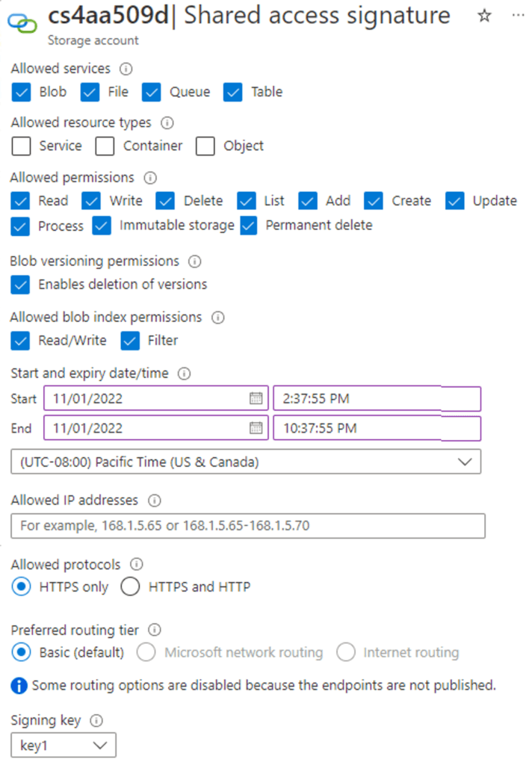Click the favorite star icon in header
This screenshot has width=532, height=765.
click(484, 16)
